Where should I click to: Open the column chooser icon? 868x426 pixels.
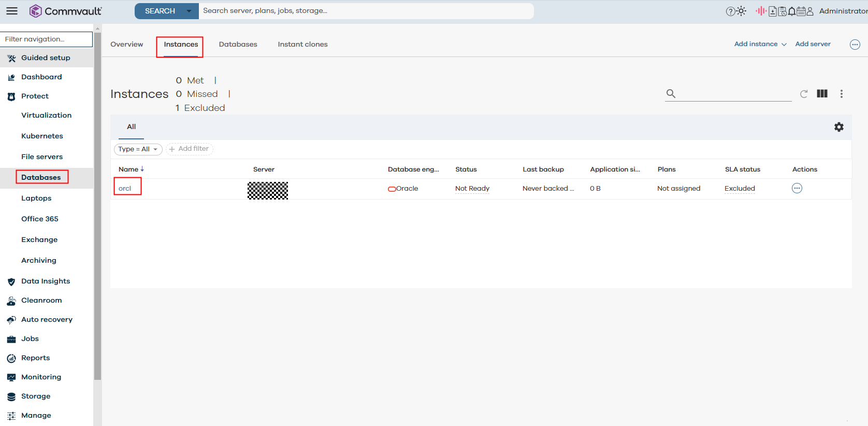click(x=822, y=94)
